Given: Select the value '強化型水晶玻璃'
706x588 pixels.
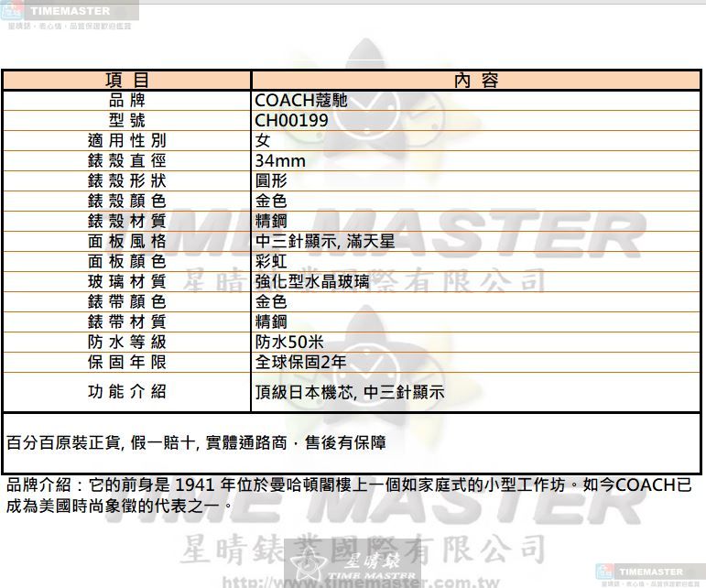Looking at the screenshot, I should (312, 281).
